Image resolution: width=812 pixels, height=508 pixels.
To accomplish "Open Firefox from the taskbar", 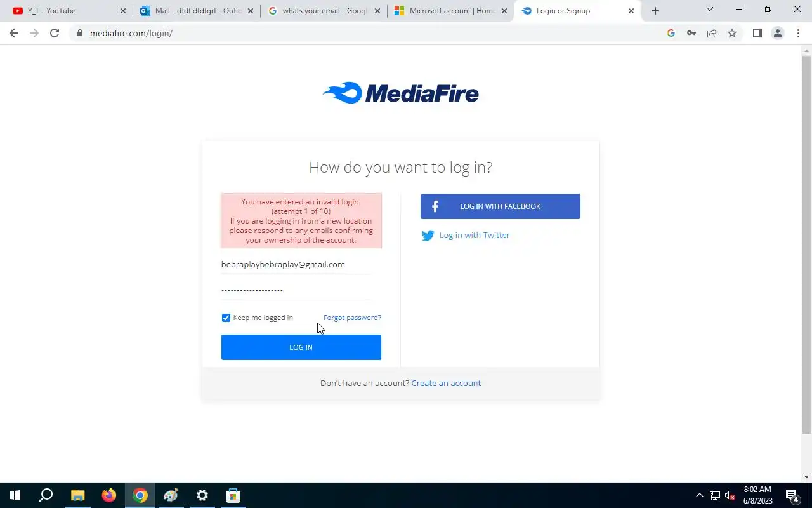I will point(109,495).
